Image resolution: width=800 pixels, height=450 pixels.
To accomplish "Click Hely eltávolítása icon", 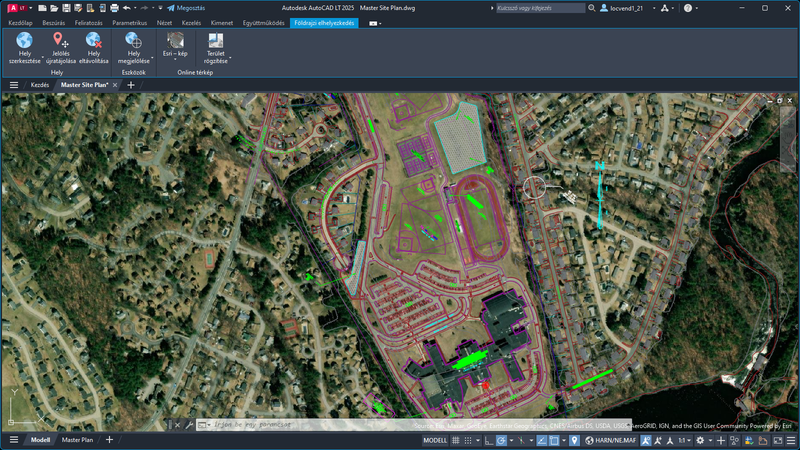I will (x=94, y=40).
